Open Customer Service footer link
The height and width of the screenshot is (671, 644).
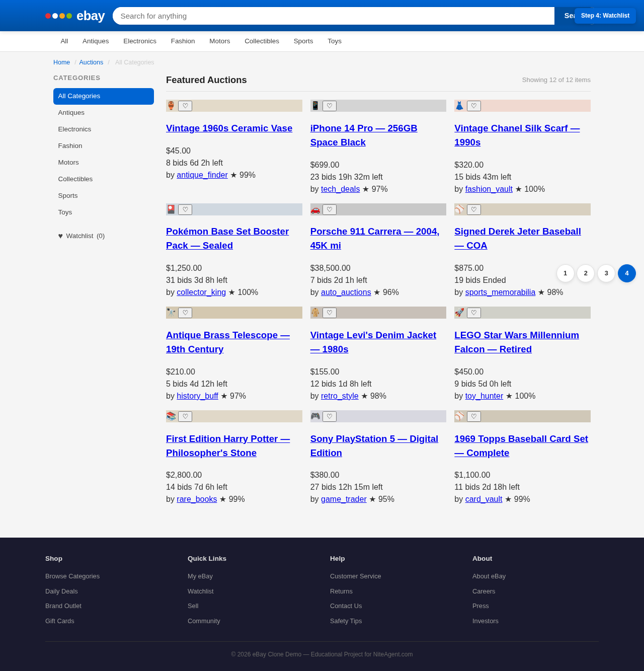point(356,576)
